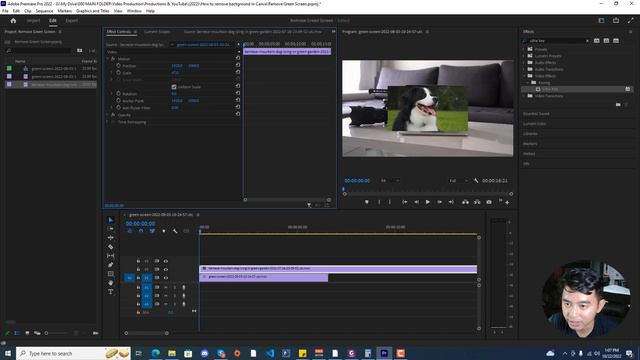Select the Slip tool
The image size is (640, 360).
(111, 256)
